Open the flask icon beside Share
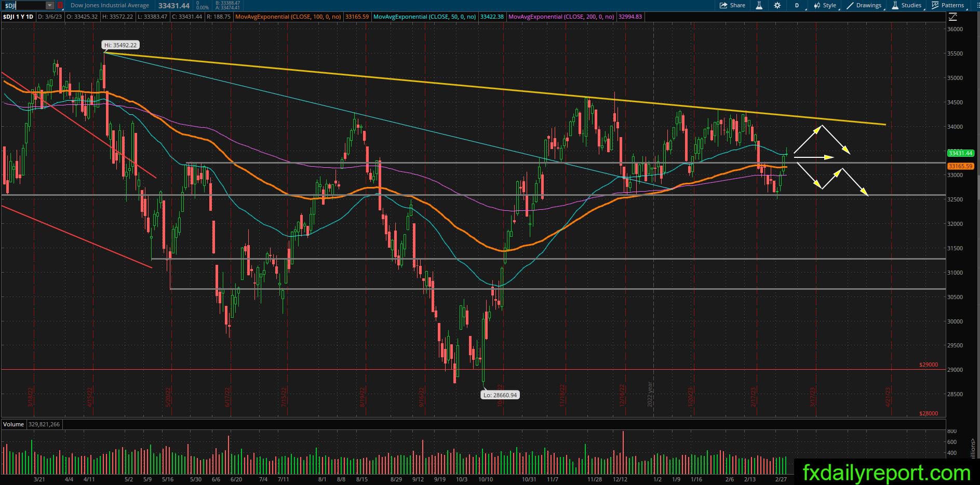980x485 pixels. pyautogui.click(x=759, y=5)
